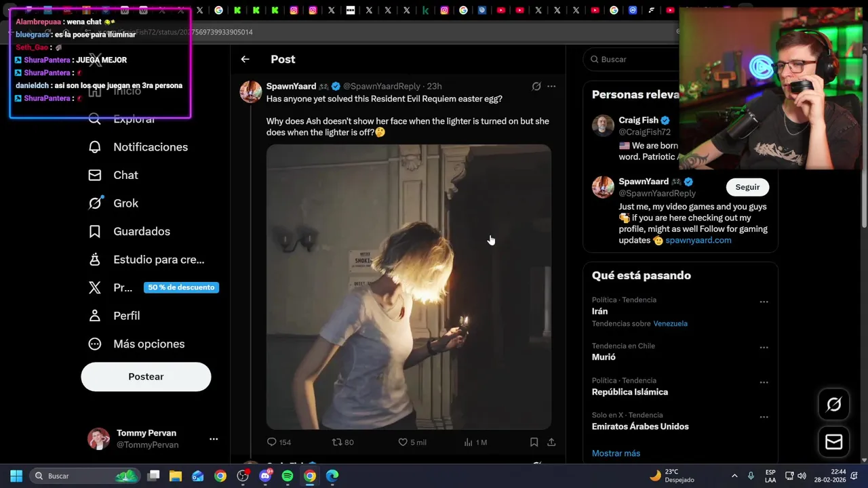The height and width of the screenshot is (488, 868).
Task: Repost the tweet showing 80 reposts
Action: coord(342,442)
